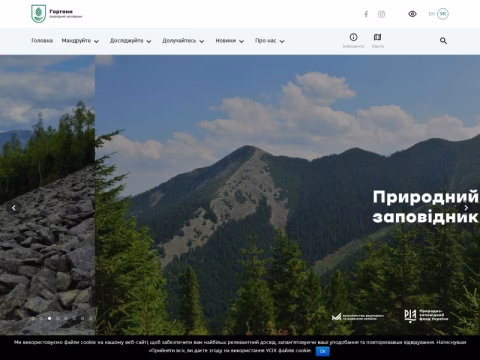Go to next slide arrow
The height and width of the screenshot is (360, 480).
[466, 208]
